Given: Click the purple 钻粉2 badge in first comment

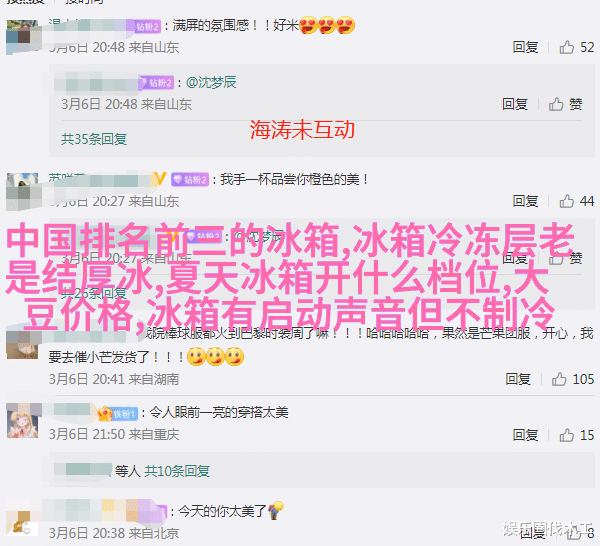Looking at the screenshot, I should pyautogui.click(x=147, y=26).
